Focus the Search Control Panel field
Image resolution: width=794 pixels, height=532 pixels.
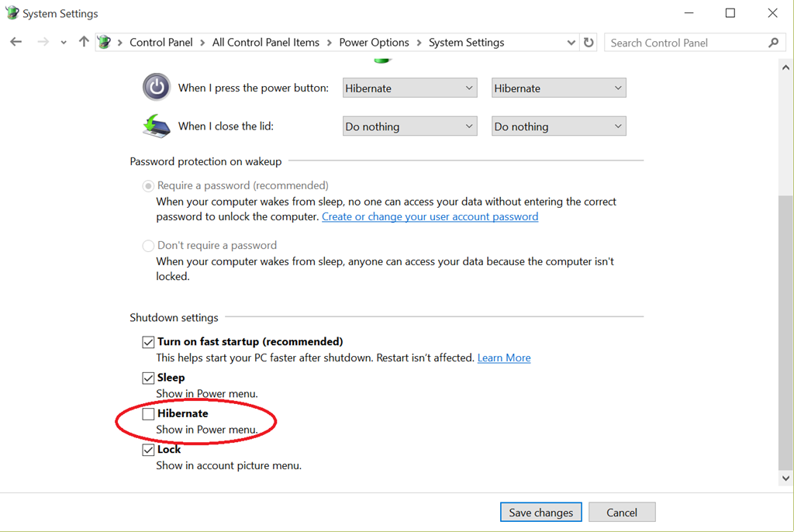pyautogui.click(x=686, y=43)
